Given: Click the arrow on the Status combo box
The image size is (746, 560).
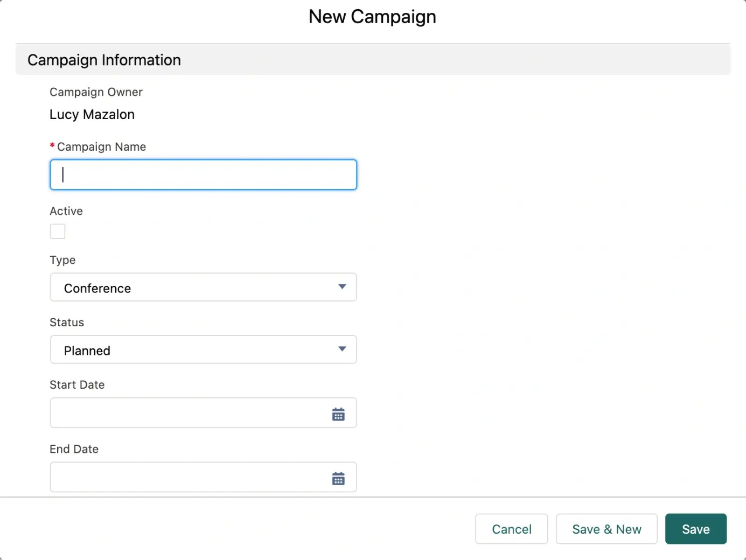Looking at the screenshot, I should click(x=342, y=349).
